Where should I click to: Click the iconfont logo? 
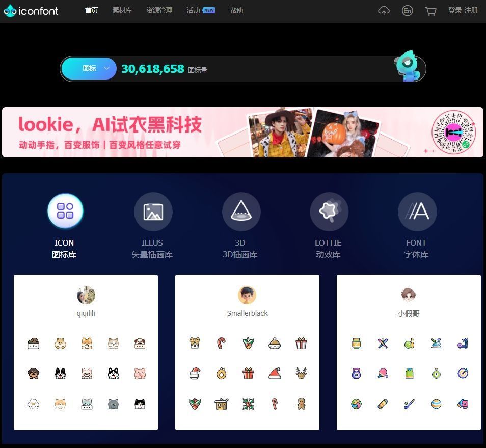[31, 11]
